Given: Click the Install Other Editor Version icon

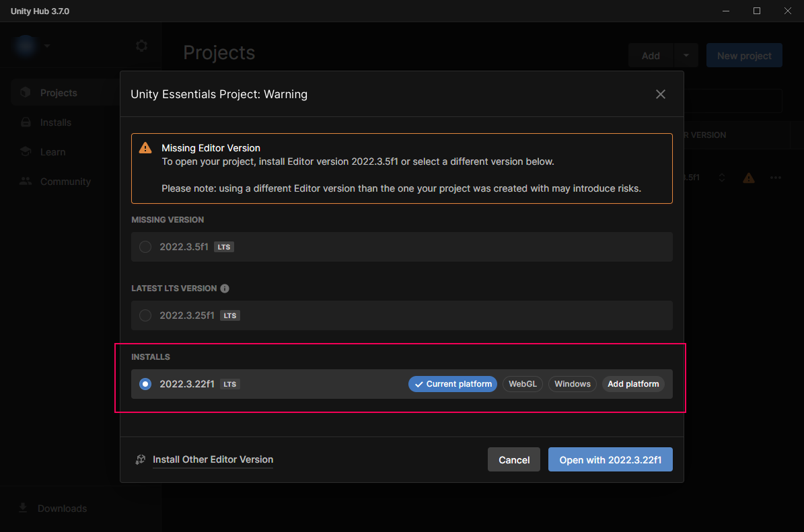Looking at the screenshot, I should pyautogui.click(x=141, y=460).
